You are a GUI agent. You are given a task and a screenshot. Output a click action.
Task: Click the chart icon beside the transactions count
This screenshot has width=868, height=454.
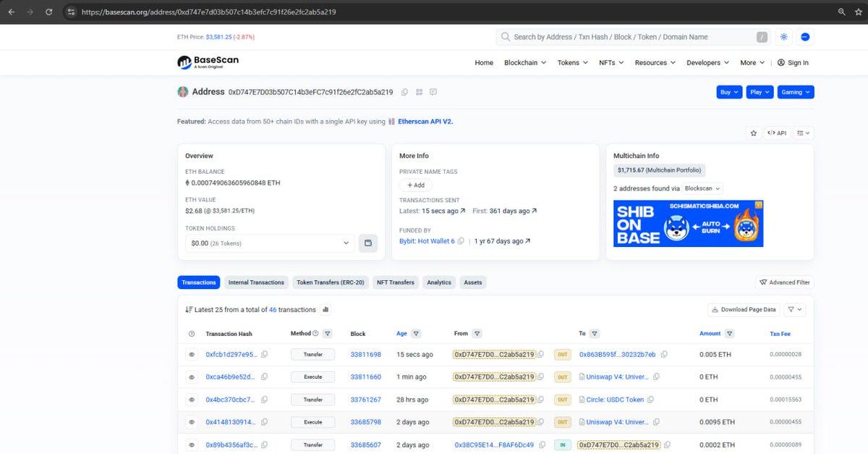tap(325, 309)
